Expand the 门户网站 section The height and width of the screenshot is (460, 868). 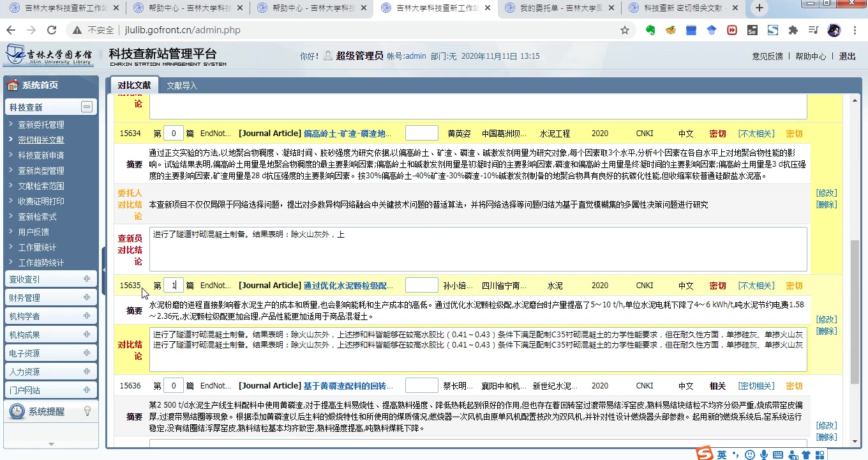click(x=87, y=390)
